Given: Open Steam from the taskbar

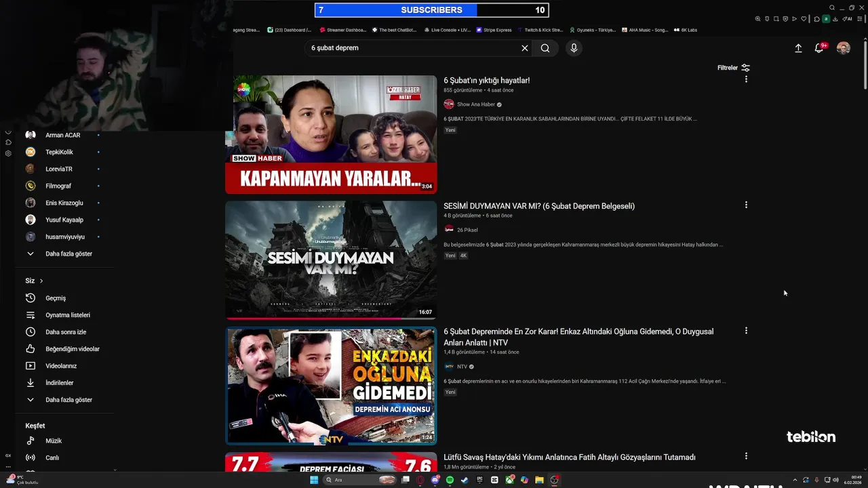Looking at the screenshot, I should pos(465,480).
